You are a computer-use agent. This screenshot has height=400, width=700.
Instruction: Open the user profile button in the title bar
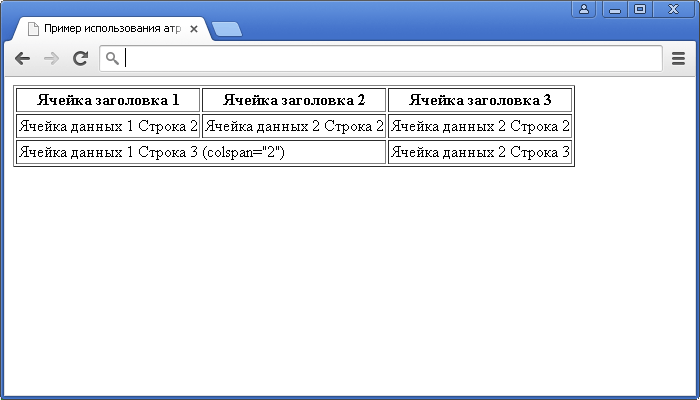point(584,9)
